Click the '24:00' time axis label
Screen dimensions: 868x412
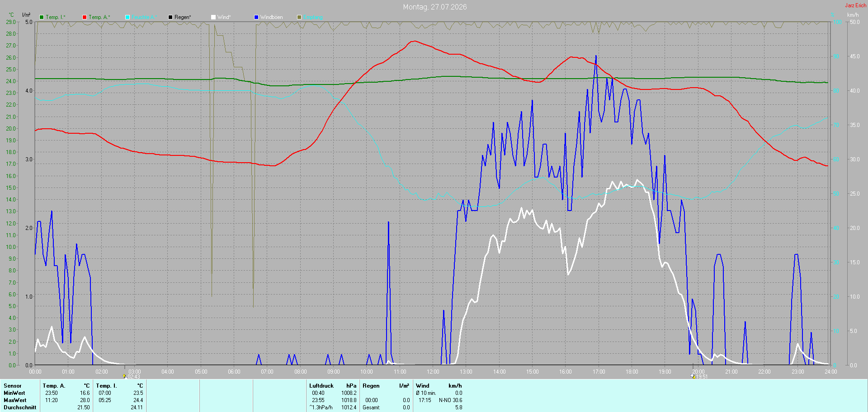point(831,372)
